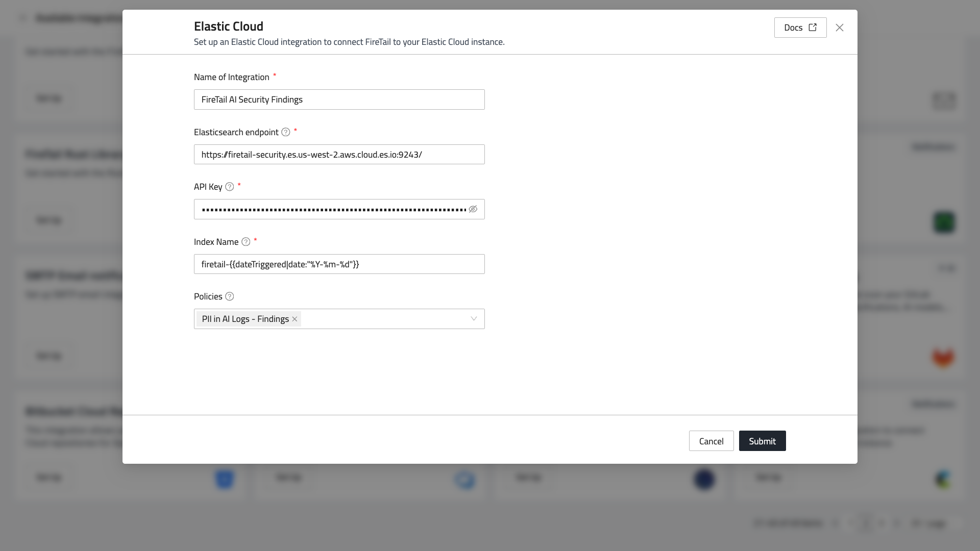This screenshot has height=551, width=980.
Task: Click the Elasticsearch endpoint help icon
Action: tap(286, 132)
